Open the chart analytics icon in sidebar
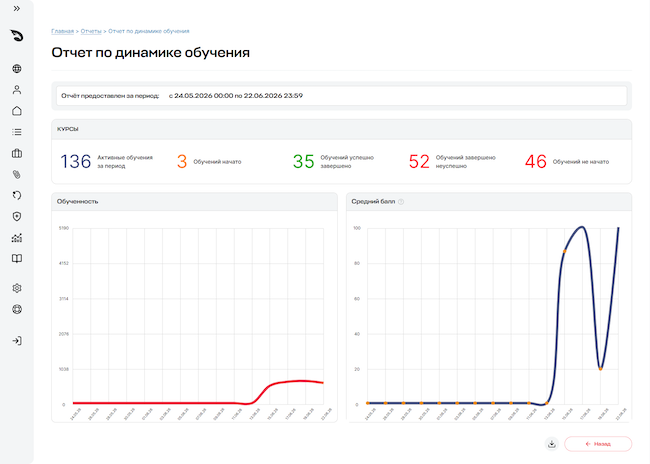 (x=17, y=238)
